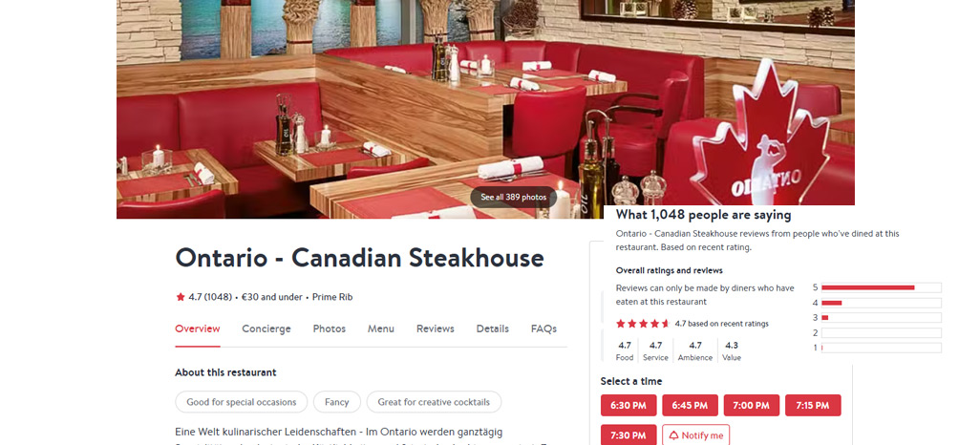Viewport: 980px width, 445px height.
Task: Go to the Photos tab
Action: tap(330, 328)
